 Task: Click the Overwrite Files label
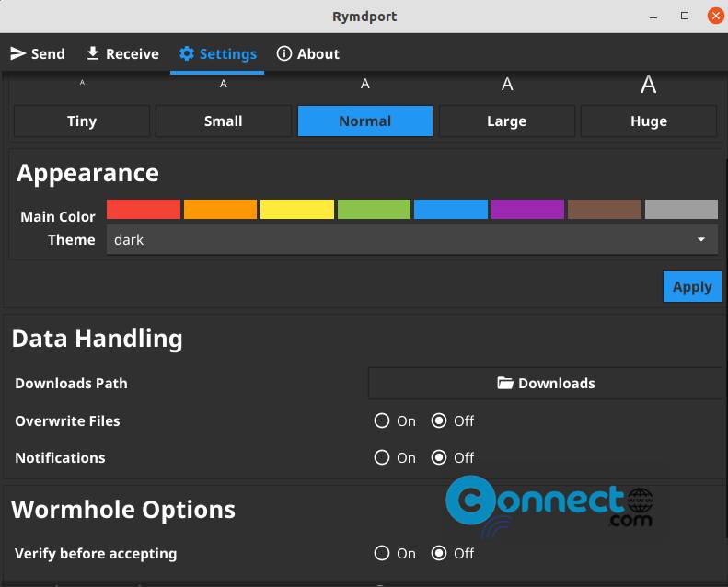(x=67, y=420)
